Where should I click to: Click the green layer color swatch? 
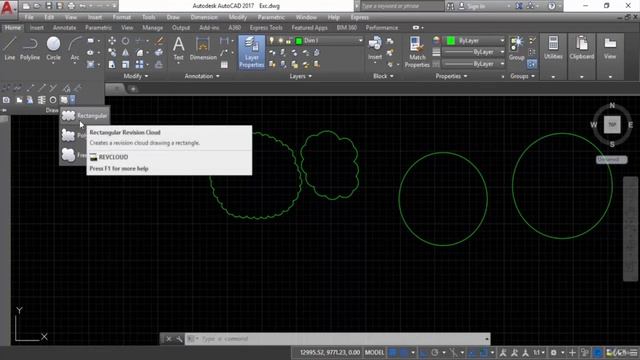click(299, 41)
